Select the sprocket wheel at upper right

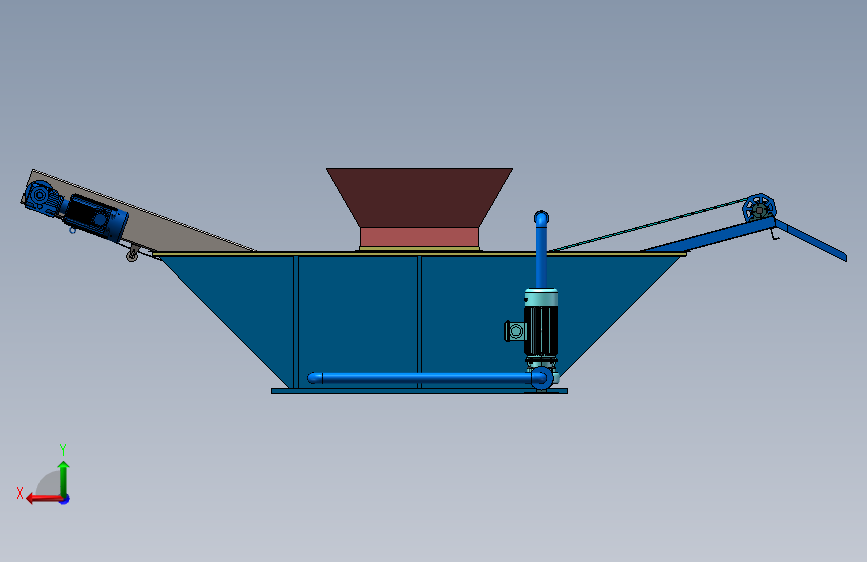(759, 209)
